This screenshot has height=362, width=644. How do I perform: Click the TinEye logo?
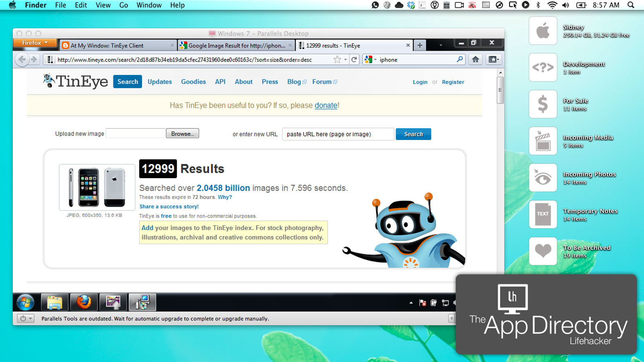click(75, 81)
